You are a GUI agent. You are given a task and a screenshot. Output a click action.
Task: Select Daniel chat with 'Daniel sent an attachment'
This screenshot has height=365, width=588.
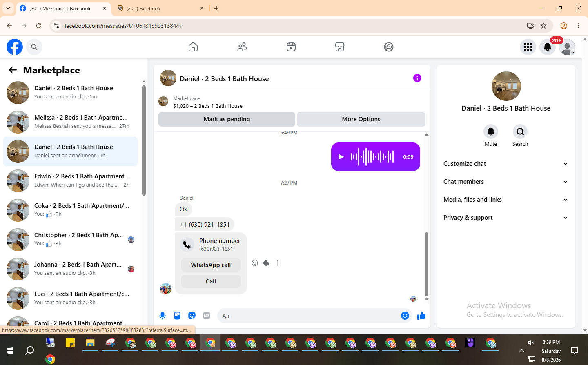[x=70, y=151]
